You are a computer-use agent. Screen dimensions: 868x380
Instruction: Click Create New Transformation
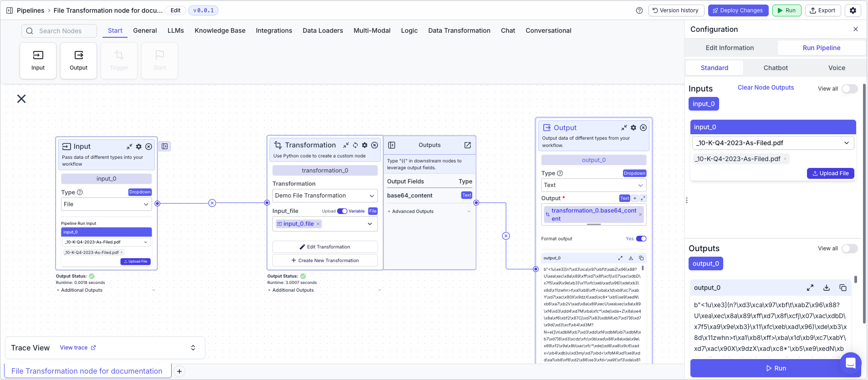pos(325,260)
